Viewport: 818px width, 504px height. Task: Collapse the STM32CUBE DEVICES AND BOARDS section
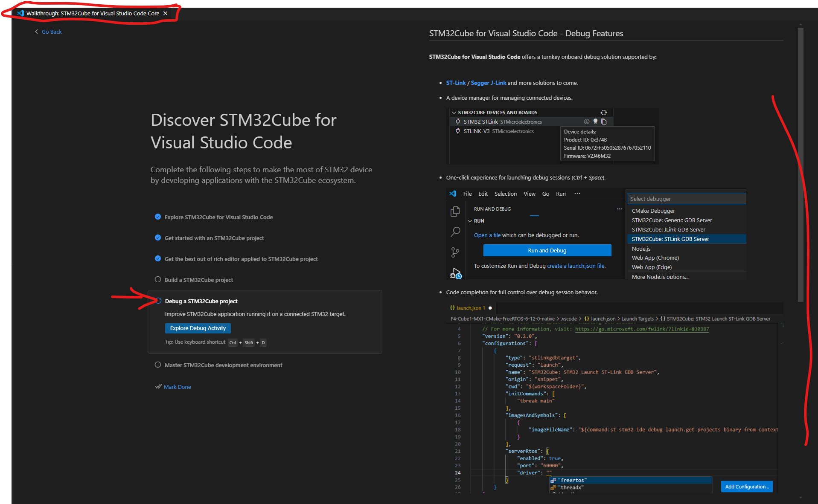pyautogui.click(x=454, y=113)
